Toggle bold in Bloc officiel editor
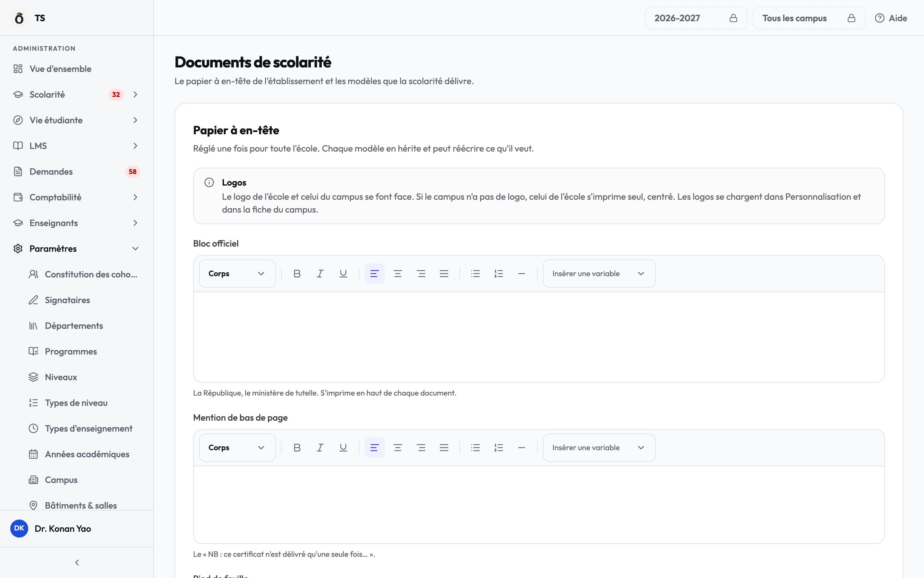The height and width of the screenshot is (578, 924). (x=297, y=274)
